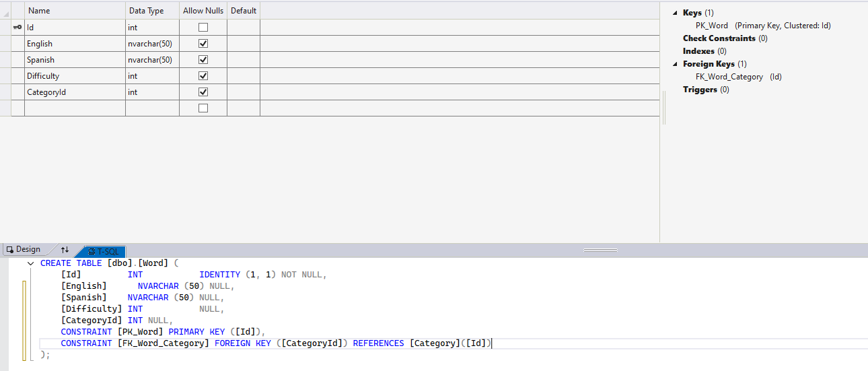Image resolution: width=868 pixels, height=371 pixels.
Task: Select the Difficulty name cell
Action: pos(75,76)
